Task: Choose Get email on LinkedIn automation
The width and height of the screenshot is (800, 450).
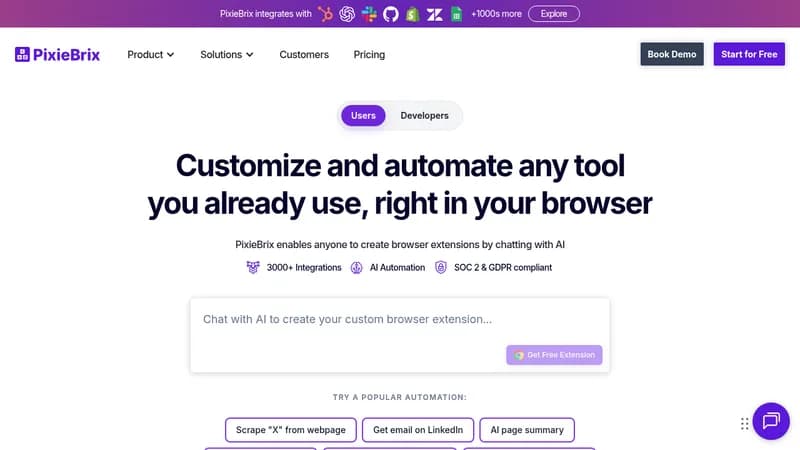Action: pyautogui.click(x=418, y=430)
